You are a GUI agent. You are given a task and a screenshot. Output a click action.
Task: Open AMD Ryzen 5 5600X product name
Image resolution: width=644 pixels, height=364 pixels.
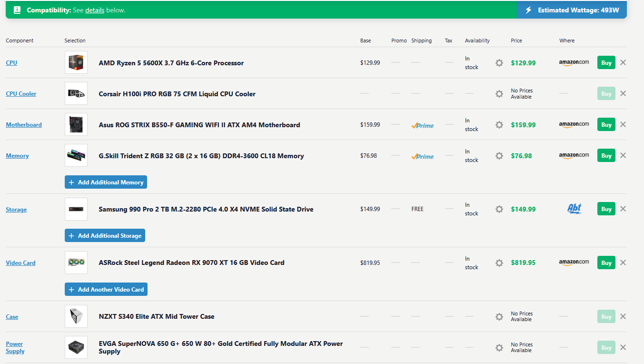pos(171,63)
